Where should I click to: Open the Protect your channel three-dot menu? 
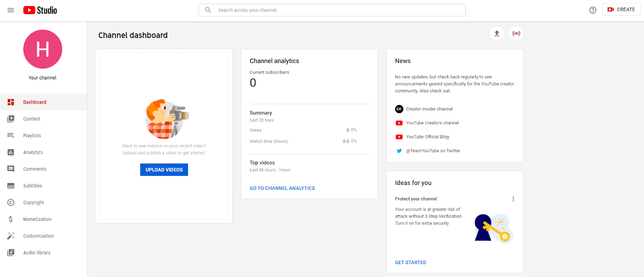[x=513, y=199]
